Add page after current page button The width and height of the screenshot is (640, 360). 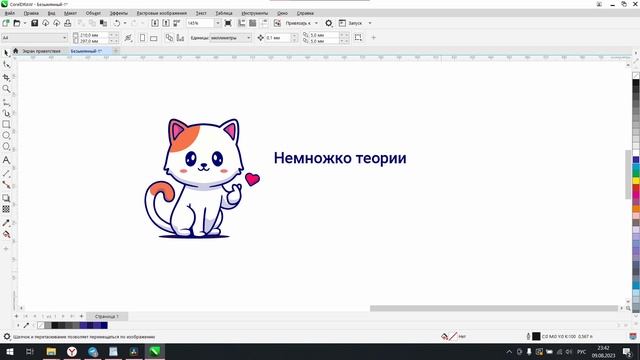tap(81, 316)
